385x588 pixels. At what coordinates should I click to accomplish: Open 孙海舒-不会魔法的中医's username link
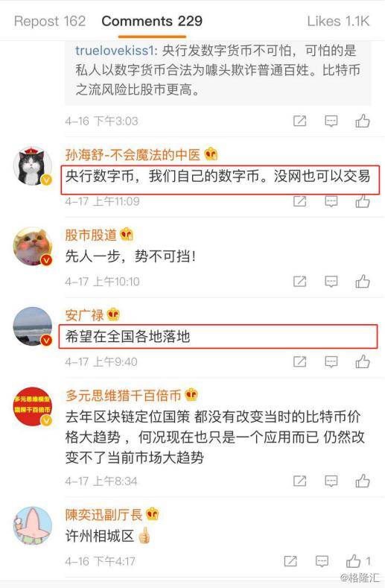[133, 154]
